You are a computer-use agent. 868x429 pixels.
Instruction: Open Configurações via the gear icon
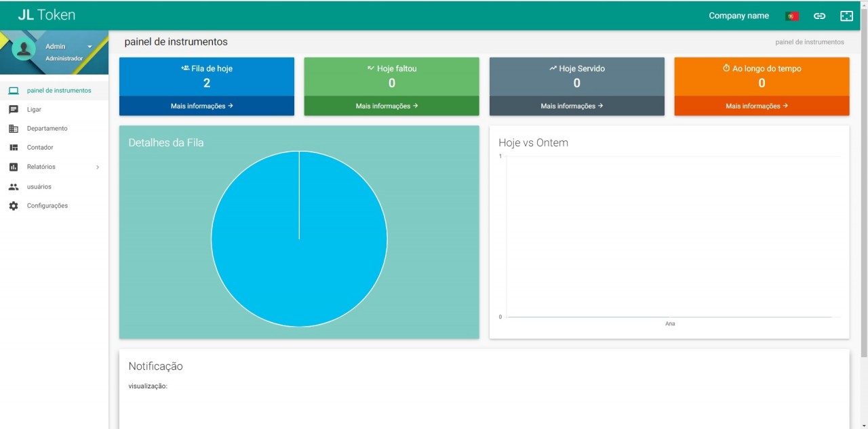click(13, 205)
